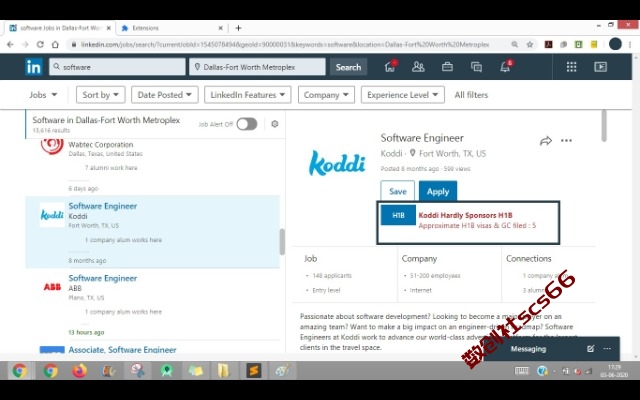Save the Koddi job

coord(398,191)
